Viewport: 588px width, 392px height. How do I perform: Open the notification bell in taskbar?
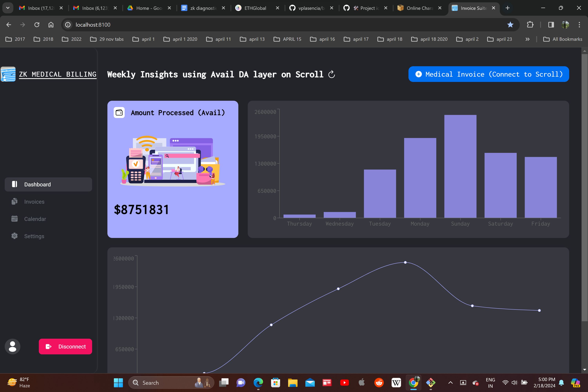pyautogui.click(x=561, y=383)
